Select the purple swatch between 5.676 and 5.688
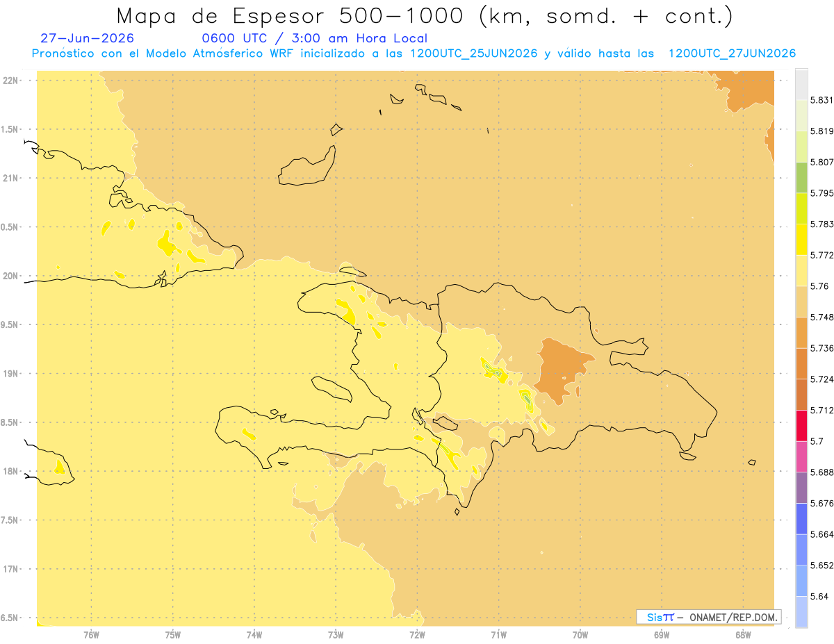834x644 pixels. point(801,488)
